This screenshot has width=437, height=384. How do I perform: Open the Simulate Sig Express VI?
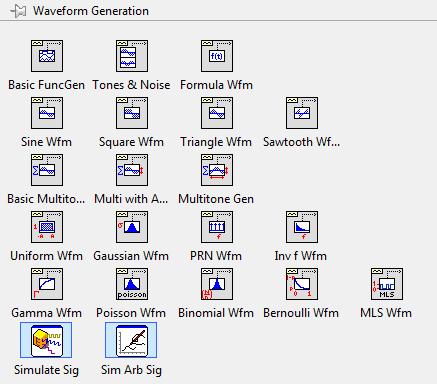point(46,340)
